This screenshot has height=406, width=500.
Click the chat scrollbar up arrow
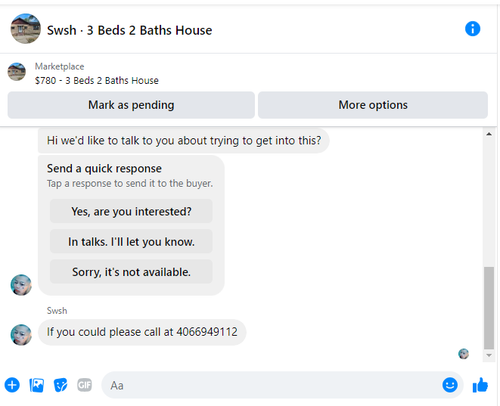pyautogui.click(x=489, y=134)
